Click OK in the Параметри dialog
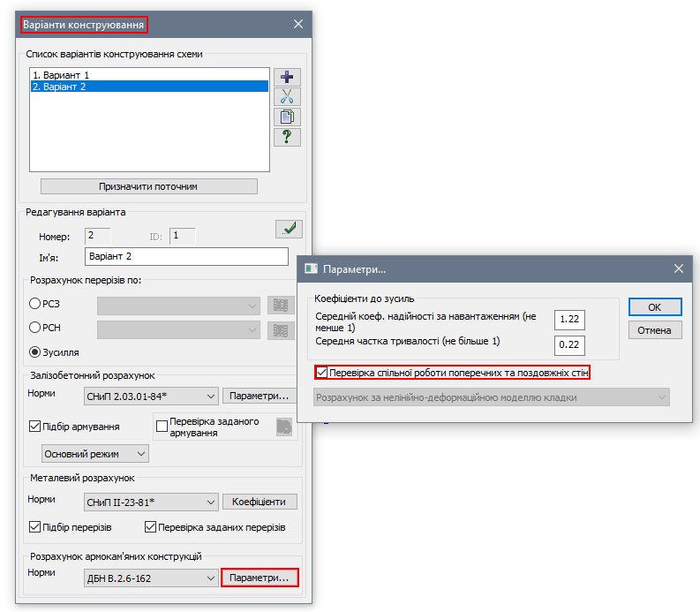Viewport: 700px width, 612px height. (x=655, y=306)
